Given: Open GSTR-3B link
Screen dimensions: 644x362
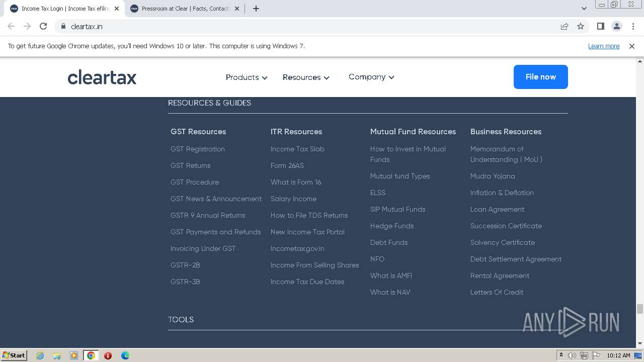Looking at the screenshot, I should (x=185, y=282).
